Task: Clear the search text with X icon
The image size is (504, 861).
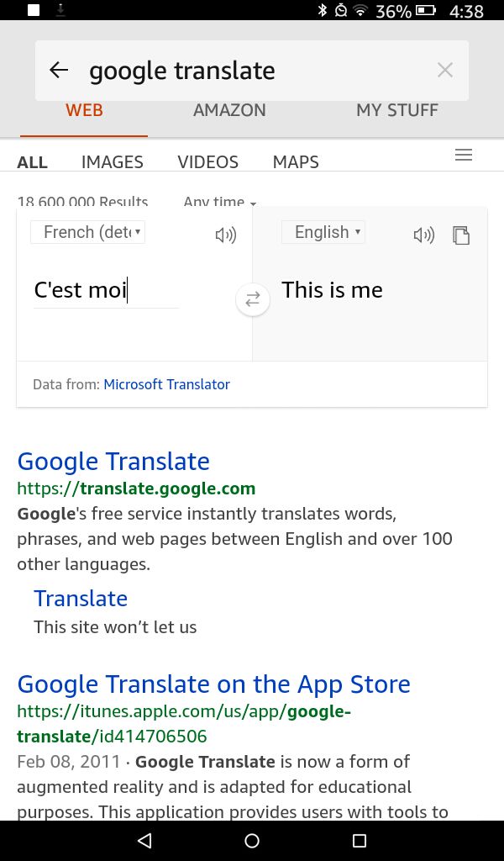Action: [444, 70]
